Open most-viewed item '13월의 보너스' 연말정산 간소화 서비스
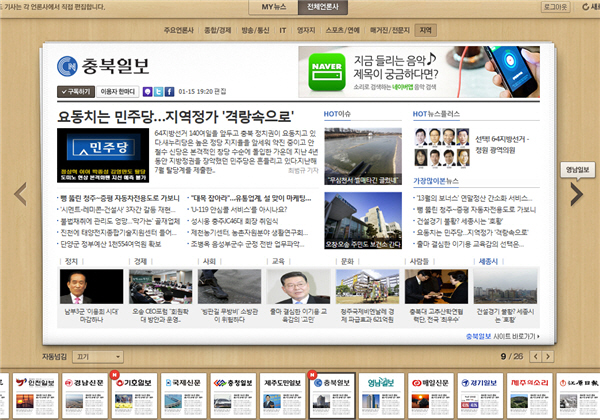600x420 pixels. [x=474, y=198]
